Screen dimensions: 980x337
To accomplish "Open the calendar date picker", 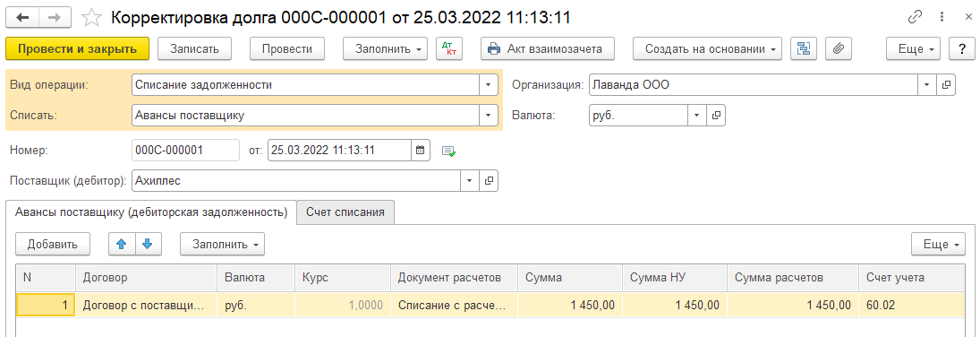I will (x=420, y=150).
